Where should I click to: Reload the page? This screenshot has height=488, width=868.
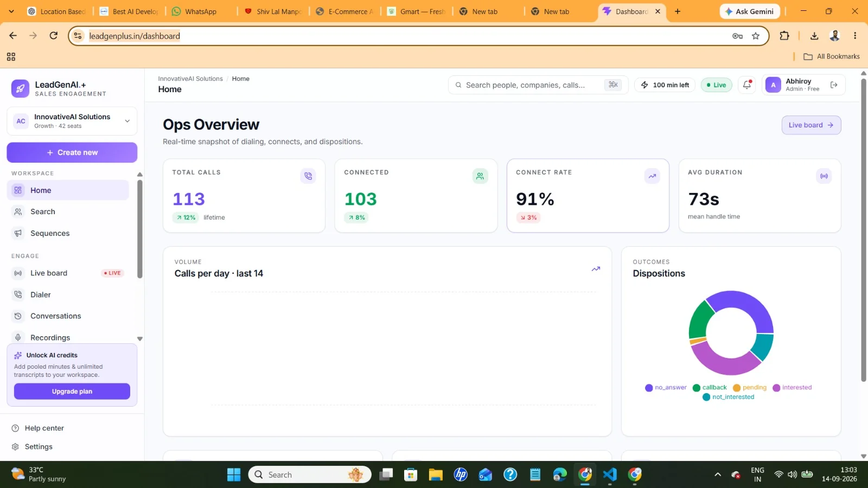(53, 36)
